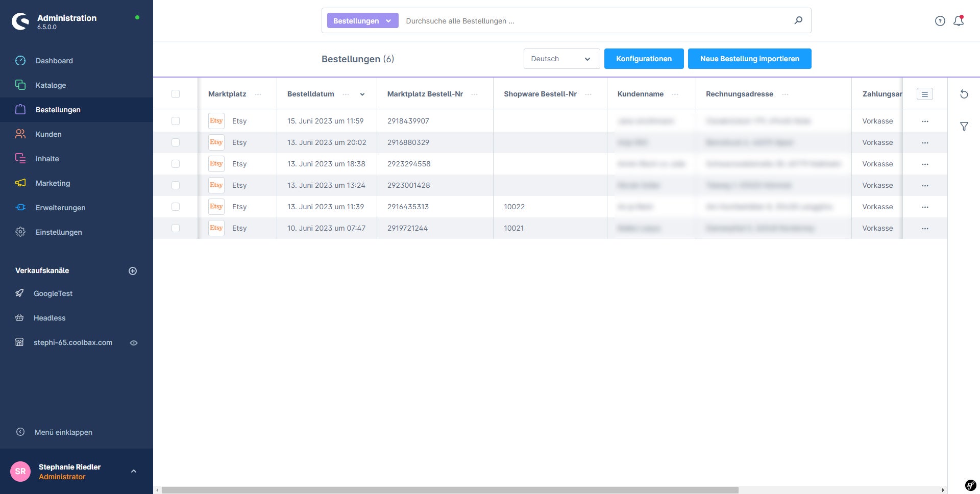Click the Einstellungen gear icon
This screenshot has width=980, height=494.
point(20,232)
